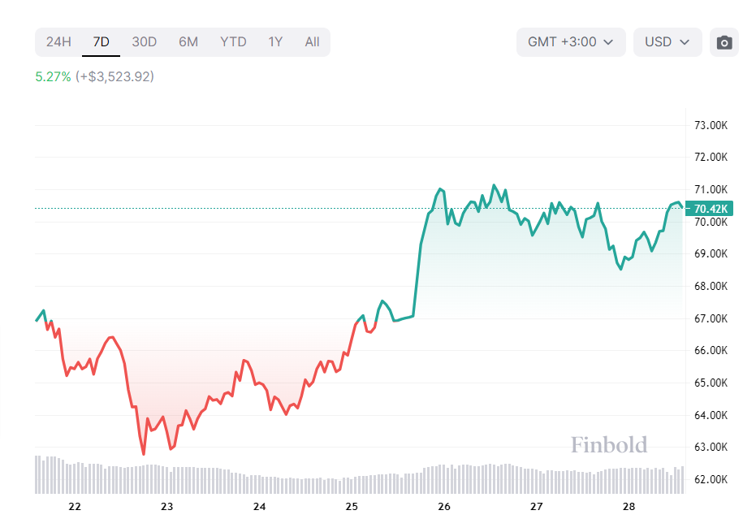Open the GMT +3:00 timezone dropdown
This screenshot has height=532, width=756.
571,42
